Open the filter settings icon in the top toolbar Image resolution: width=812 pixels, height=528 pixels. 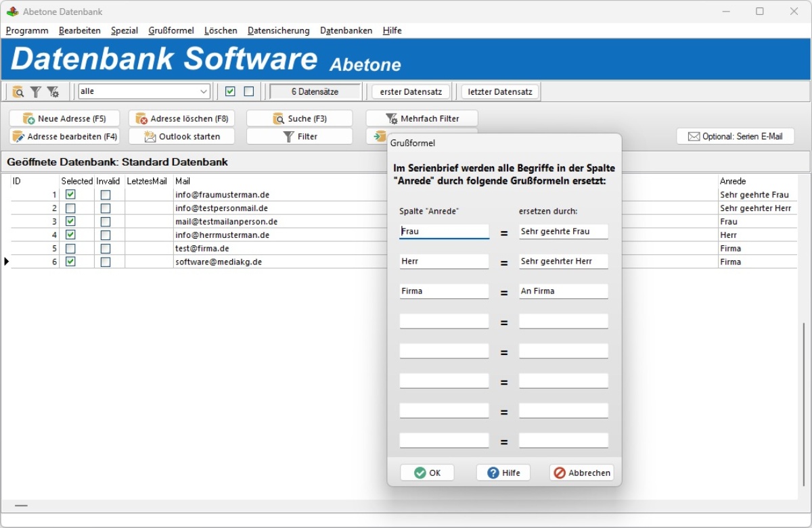point(53,91)
